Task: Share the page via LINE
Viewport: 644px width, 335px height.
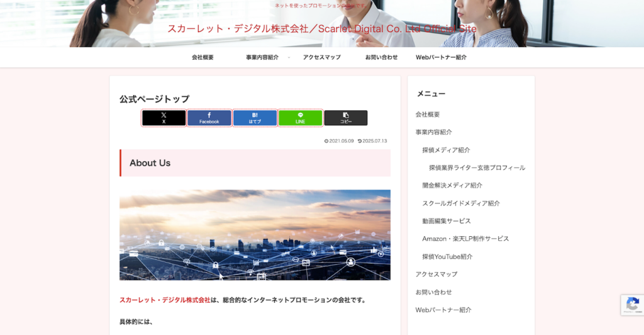Action: 301,118
